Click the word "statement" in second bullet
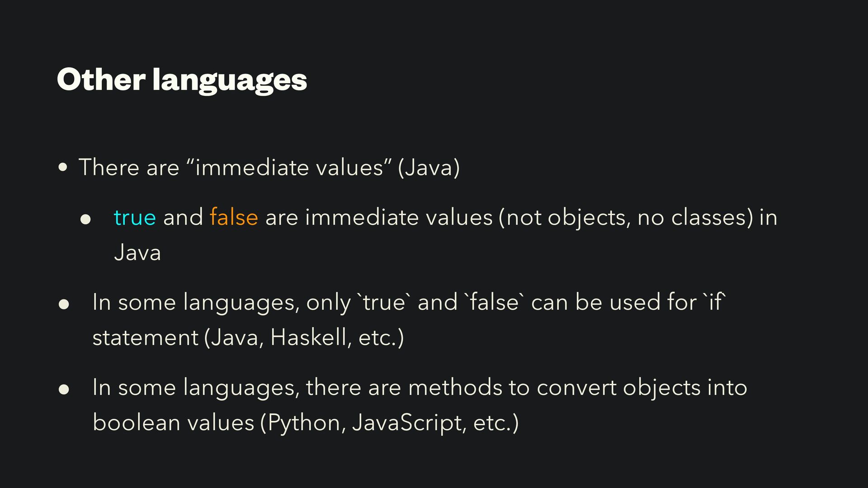This screenshot has height=488, width=868. point(146,338)
